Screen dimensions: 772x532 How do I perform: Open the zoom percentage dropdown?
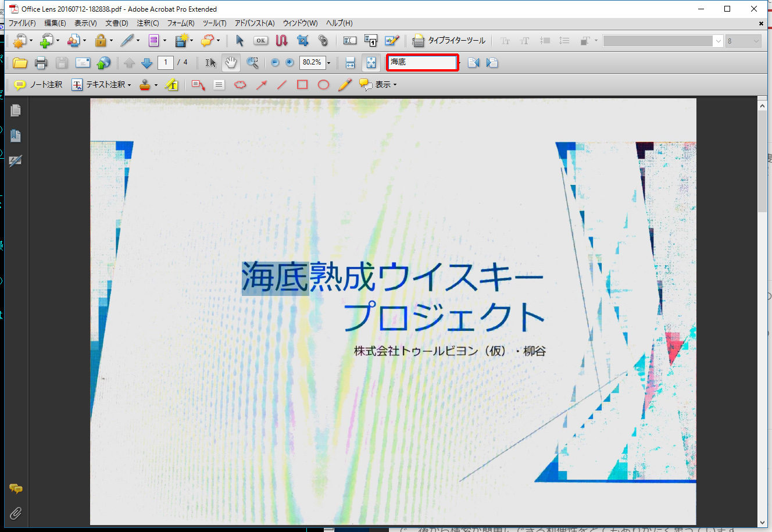[328, 63]
